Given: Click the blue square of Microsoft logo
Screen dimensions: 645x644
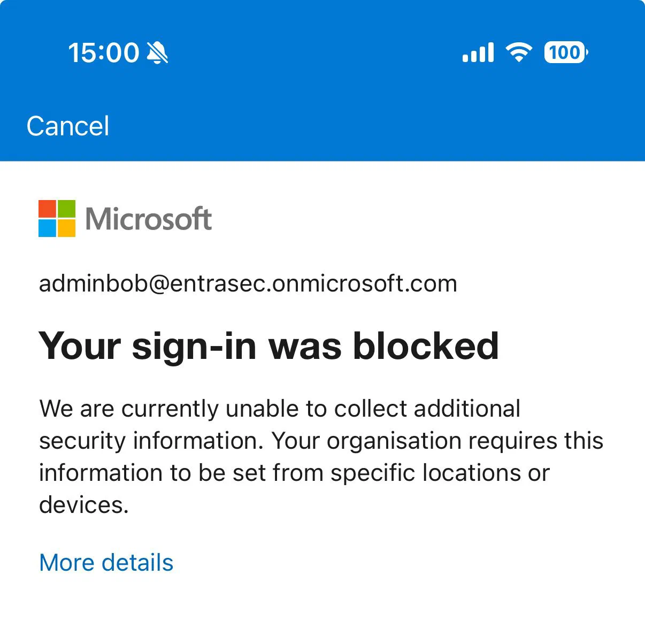Looking at the screenshot, I should point(47,228).
